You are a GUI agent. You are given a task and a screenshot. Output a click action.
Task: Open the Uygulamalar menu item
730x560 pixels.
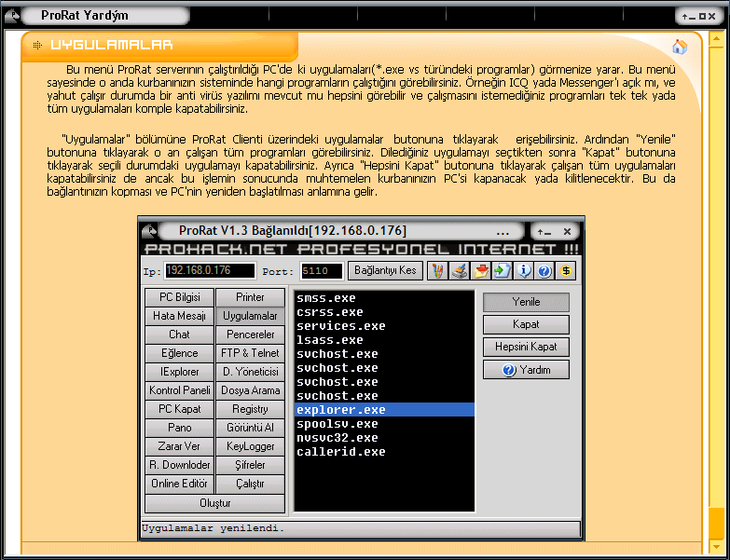(x=250, y=316)
